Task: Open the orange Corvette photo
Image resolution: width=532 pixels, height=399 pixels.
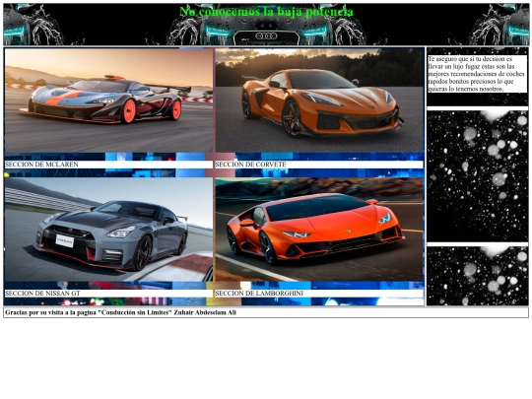Action: click(x=319, y=100)
